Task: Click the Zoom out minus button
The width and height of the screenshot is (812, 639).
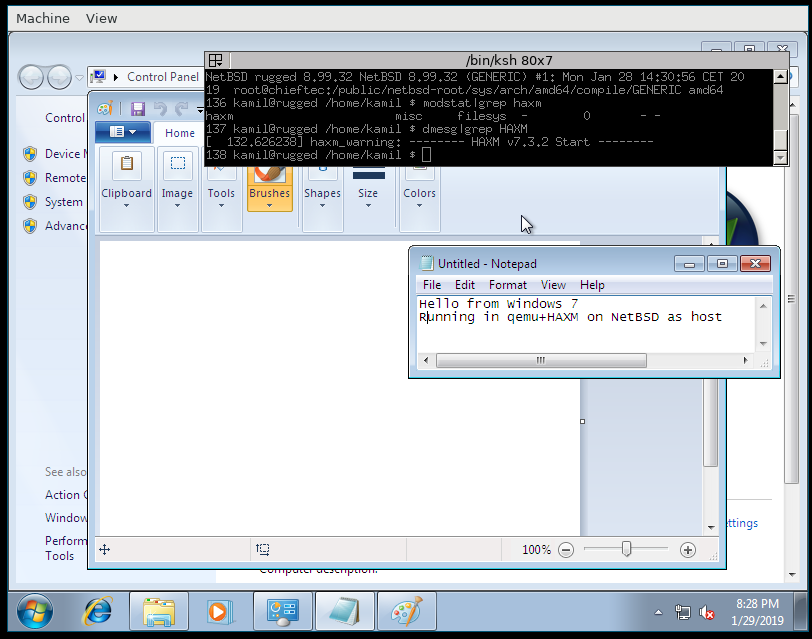Action: point(566,549)
